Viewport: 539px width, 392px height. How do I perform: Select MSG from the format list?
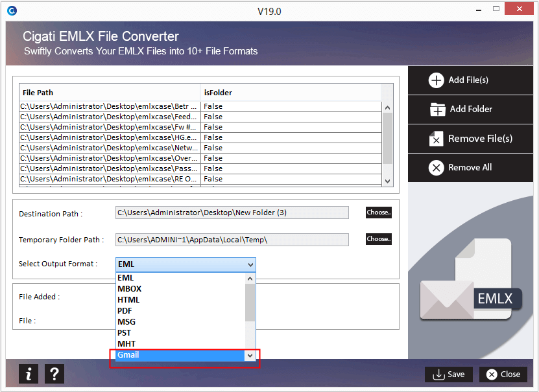pyautogui.click(x=180, y=321)
